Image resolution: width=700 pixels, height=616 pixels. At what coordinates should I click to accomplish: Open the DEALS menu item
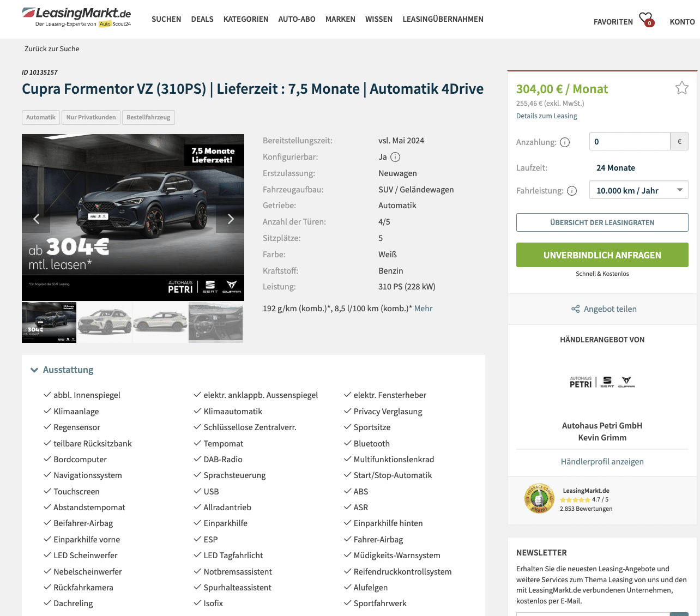tap(202, 19)
